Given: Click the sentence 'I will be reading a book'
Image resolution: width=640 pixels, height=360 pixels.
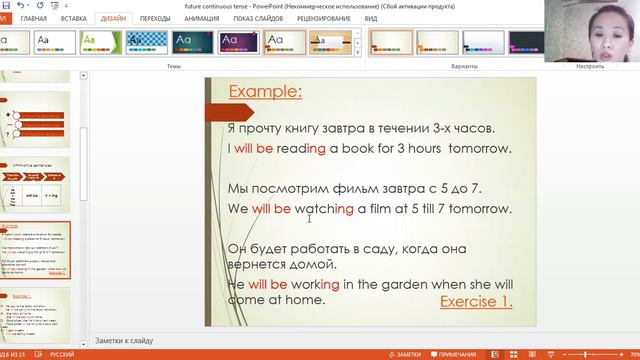Looking at the screenshot, I should point(369,149).
